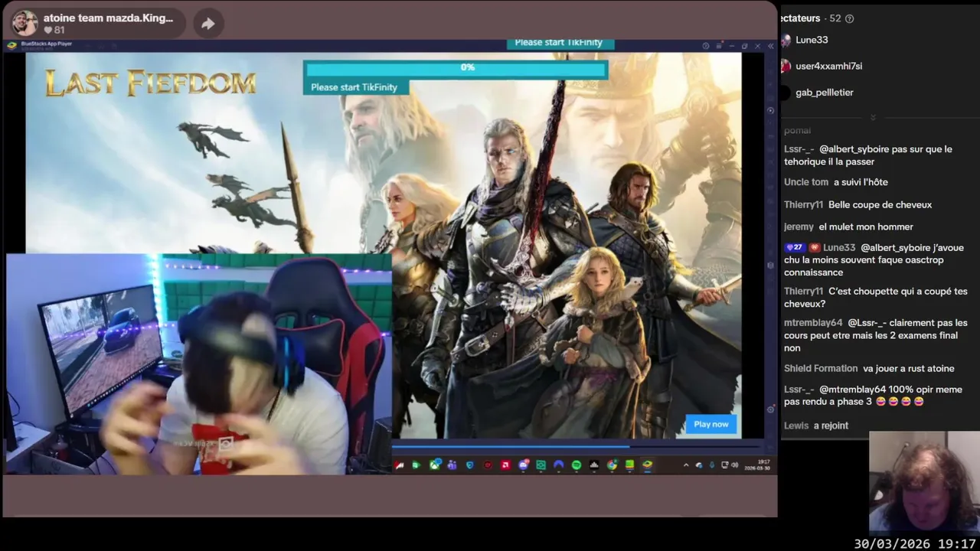The height and width of the screenshot is (551, 980).
Task: Click the chat message "Belle coupe de cheveux"
Action: point(880,205)
